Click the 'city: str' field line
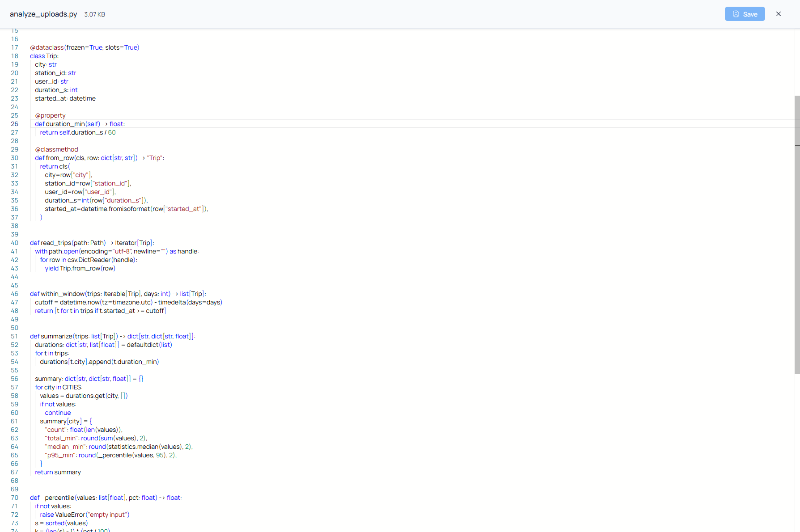This screenshot has width=800, height=532. point(46,64)
